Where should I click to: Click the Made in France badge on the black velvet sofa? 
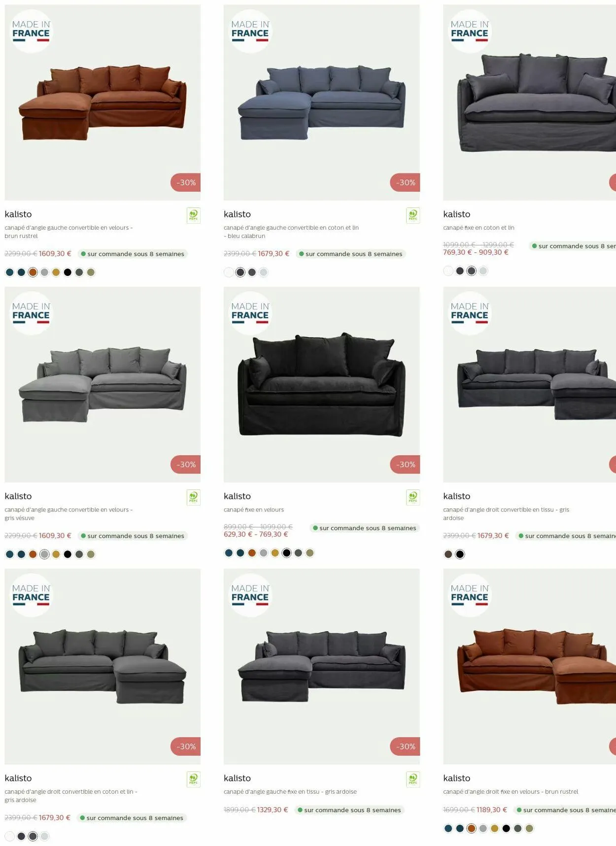pos(250,313)
